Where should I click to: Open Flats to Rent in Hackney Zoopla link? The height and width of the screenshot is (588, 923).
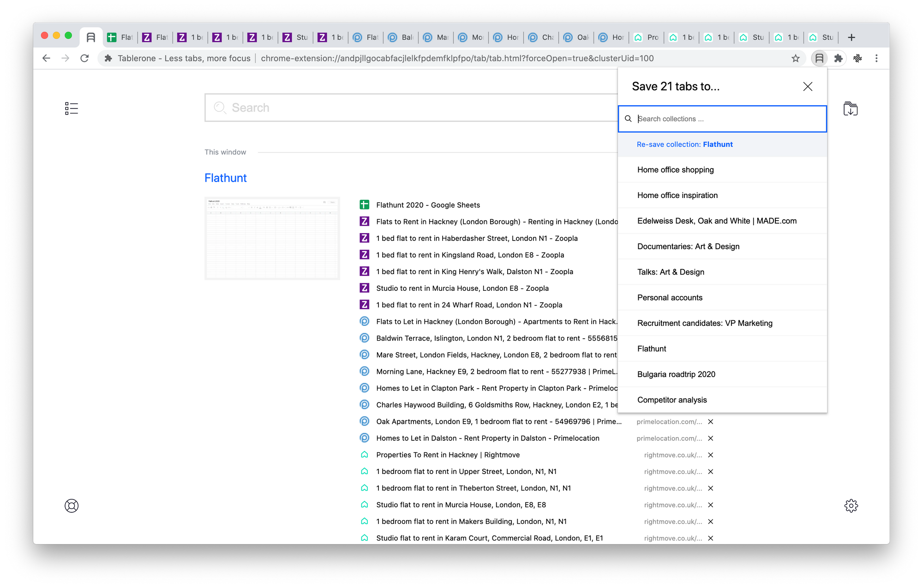(497, 222)
